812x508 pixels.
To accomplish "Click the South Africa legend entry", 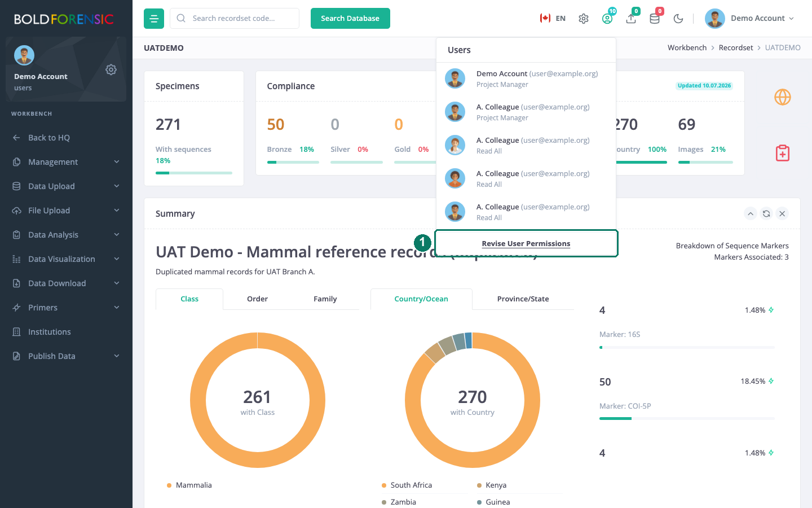I will [407, 485].
